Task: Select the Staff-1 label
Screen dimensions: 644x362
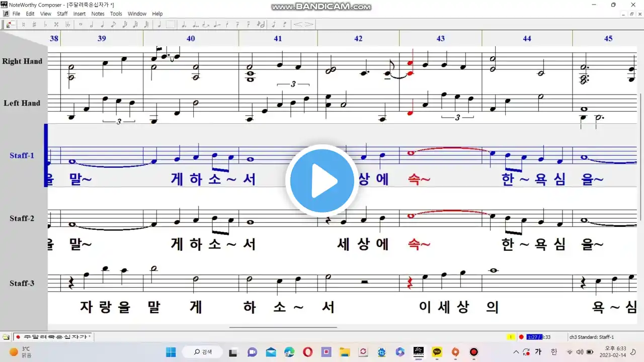Action: [22, 155]
